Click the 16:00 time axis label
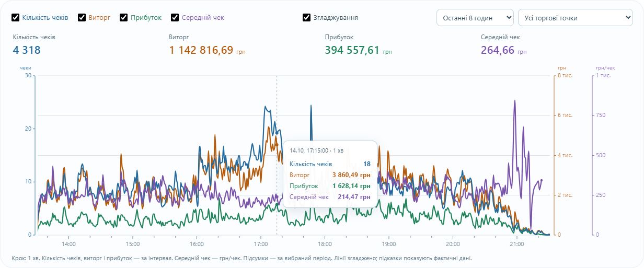This screenshot has width=644, height=268. [197, 244]
